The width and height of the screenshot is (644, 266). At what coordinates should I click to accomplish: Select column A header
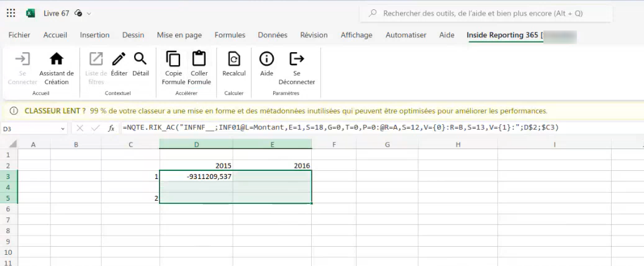(34, 144)
